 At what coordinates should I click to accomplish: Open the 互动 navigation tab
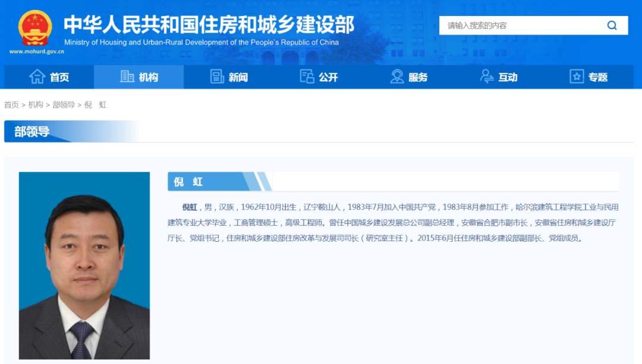(x=499, y=77)
